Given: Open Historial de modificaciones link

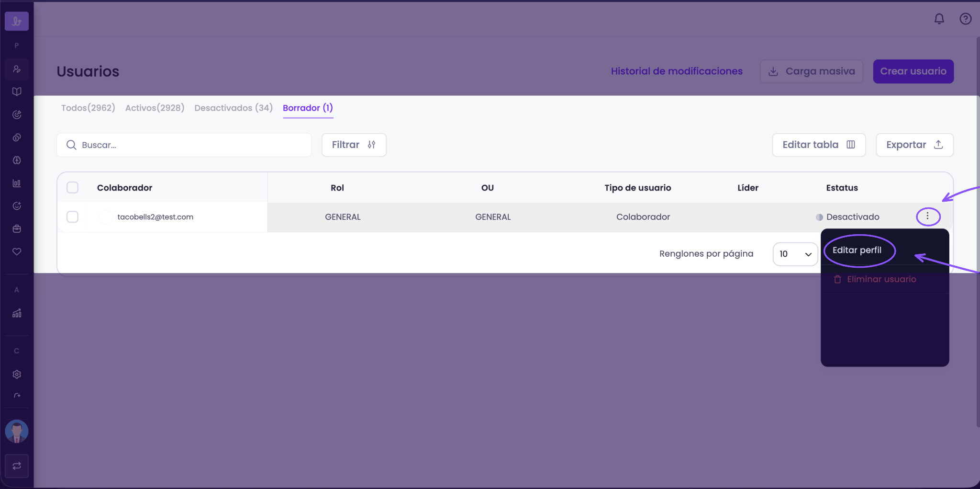Looking at the screenshot, I should point(677,71).
